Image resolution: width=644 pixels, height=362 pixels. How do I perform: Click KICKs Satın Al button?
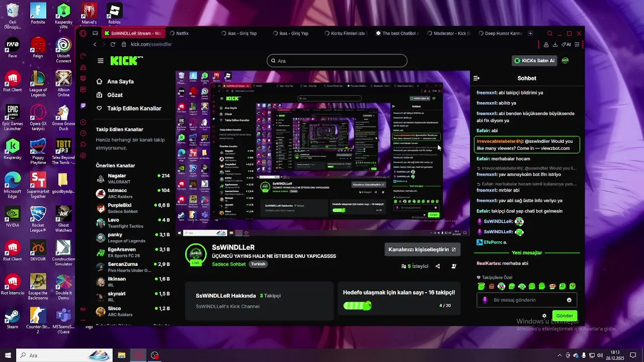[534, 61]
